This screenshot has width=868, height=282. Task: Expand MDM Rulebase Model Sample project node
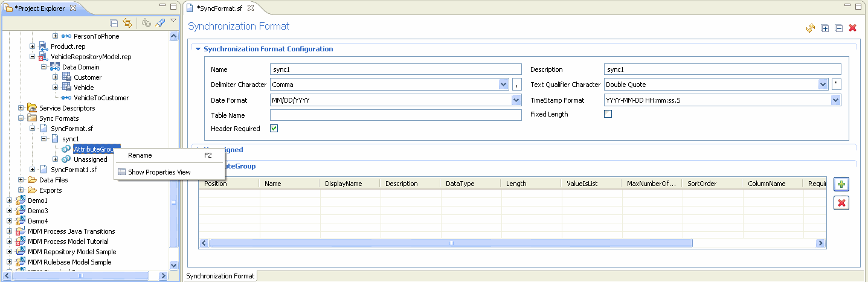pyautogui.click(x=9, y=262)
